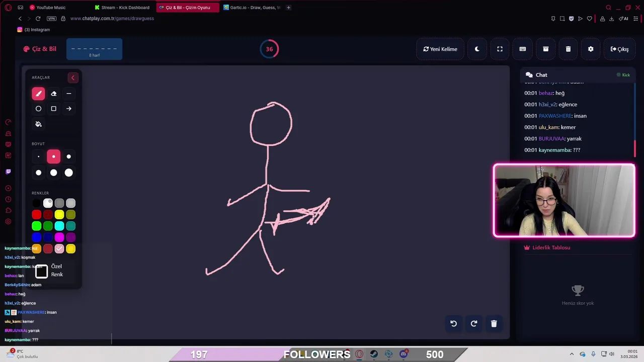The image size is (644, 362).
Task: Open the browser downloads icon
Action: point(612,19)
